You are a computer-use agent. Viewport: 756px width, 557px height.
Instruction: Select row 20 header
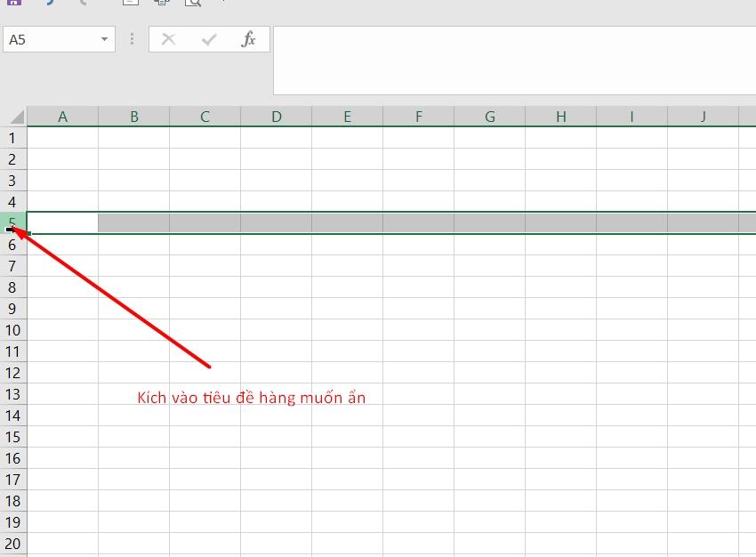point(13,544)
